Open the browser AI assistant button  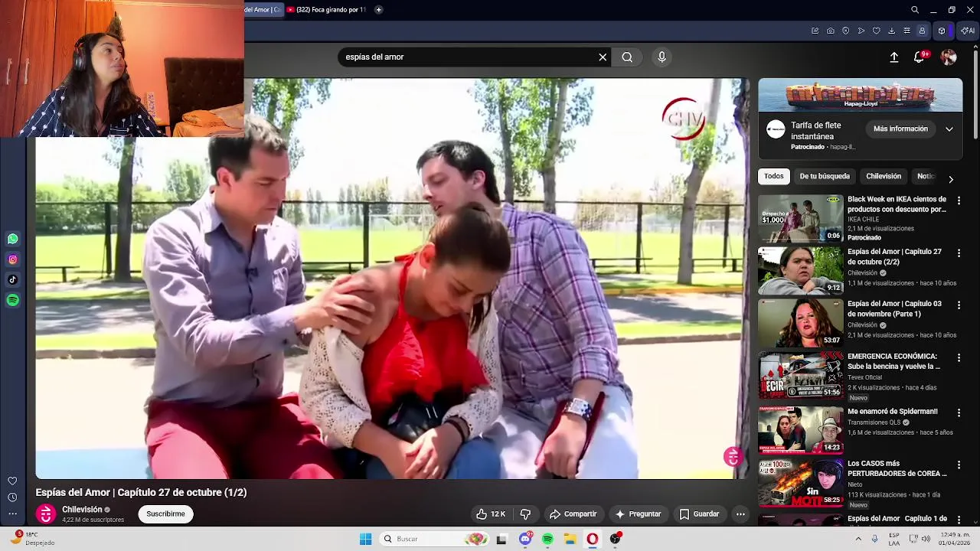968,31
